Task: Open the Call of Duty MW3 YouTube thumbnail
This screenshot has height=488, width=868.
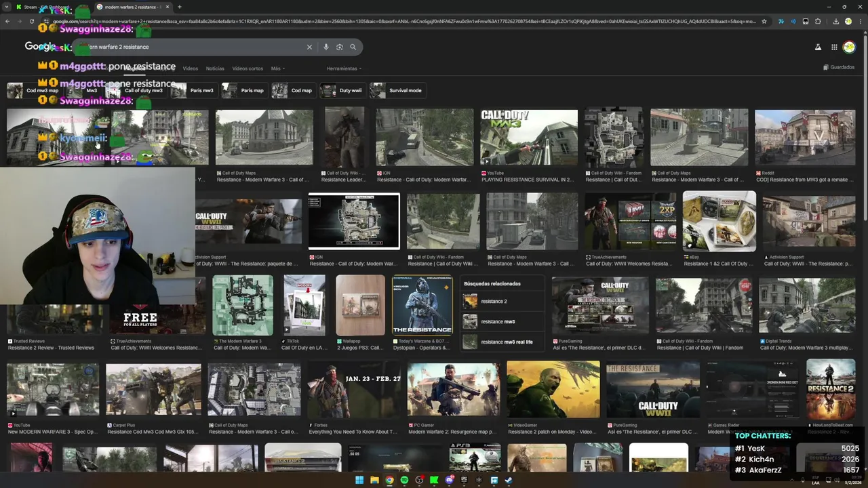Action: click(529, 138)
